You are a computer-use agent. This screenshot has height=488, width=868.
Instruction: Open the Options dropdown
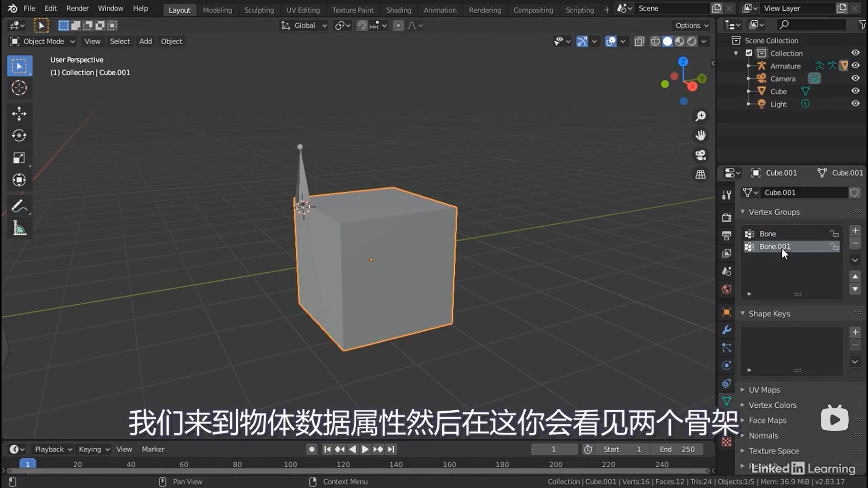point(691,26)
